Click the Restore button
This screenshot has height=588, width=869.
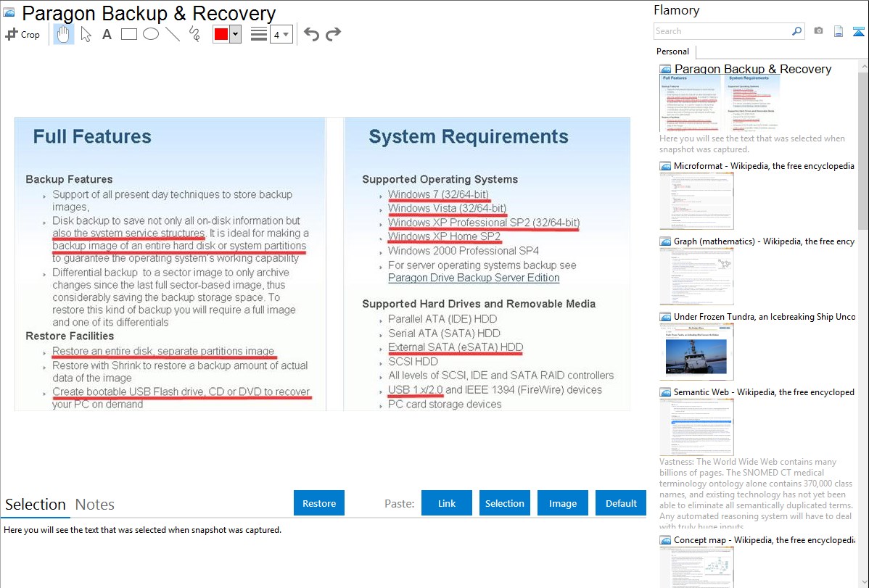(319, 503)
